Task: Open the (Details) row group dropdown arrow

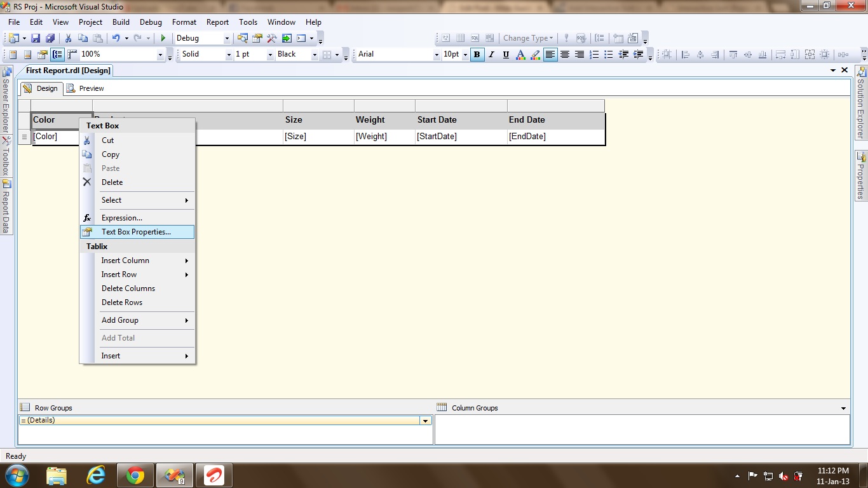Action: click(x=425, y=421)
